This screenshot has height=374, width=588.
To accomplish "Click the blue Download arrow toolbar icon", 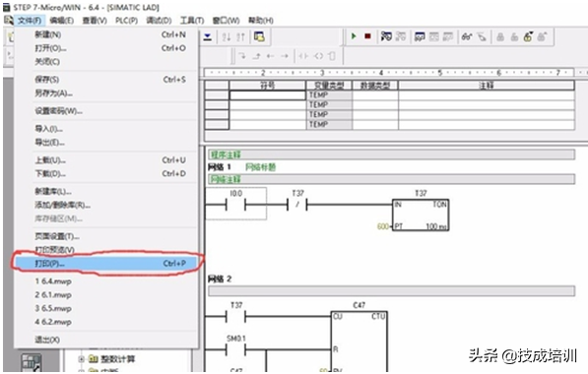I will 208,36.
